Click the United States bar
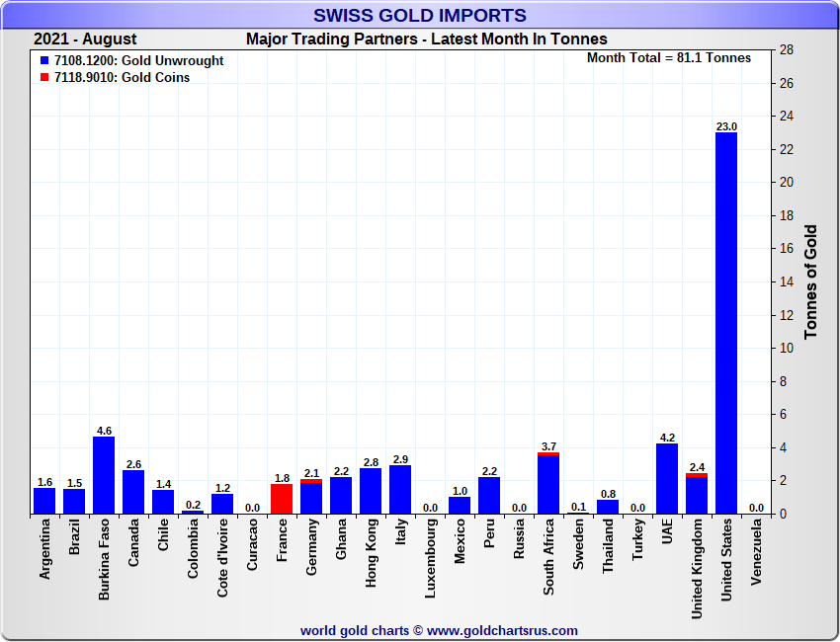Viewport: 840px width, 642px height. (726, 323)
